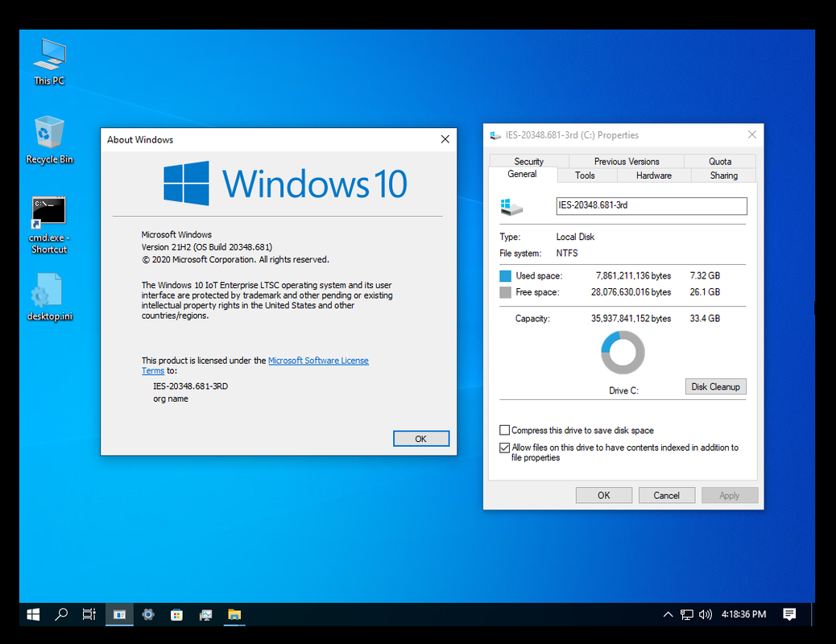Click the gray Free space color swatch
836x644 pixels.
(x=505, y=292)
